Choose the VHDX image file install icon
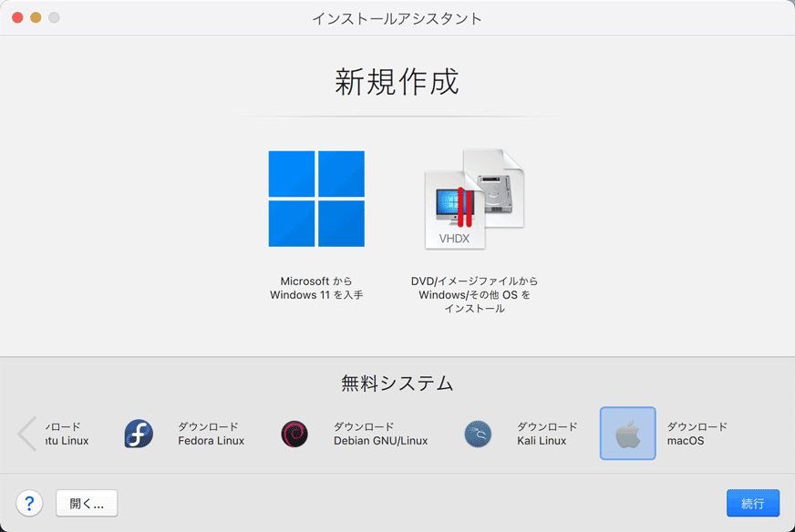Viewport: 795px width, 532px height. click(475, 199)
